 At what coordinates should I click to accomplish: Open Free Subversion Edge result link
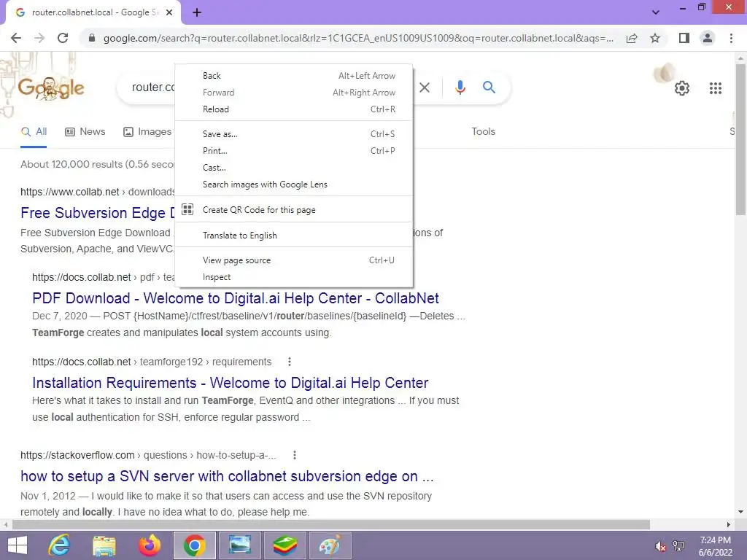[x=98, y=213]
